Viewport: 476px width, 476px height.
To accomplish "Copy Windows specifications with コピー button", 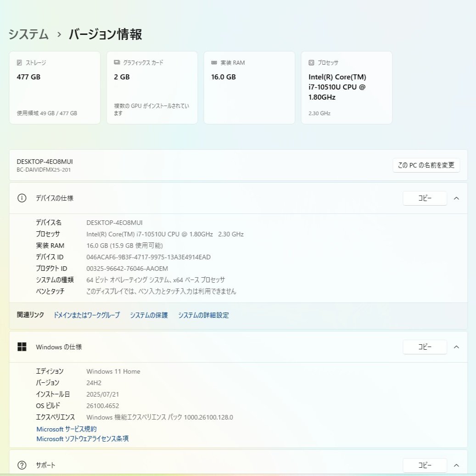I will click(425, 347).
